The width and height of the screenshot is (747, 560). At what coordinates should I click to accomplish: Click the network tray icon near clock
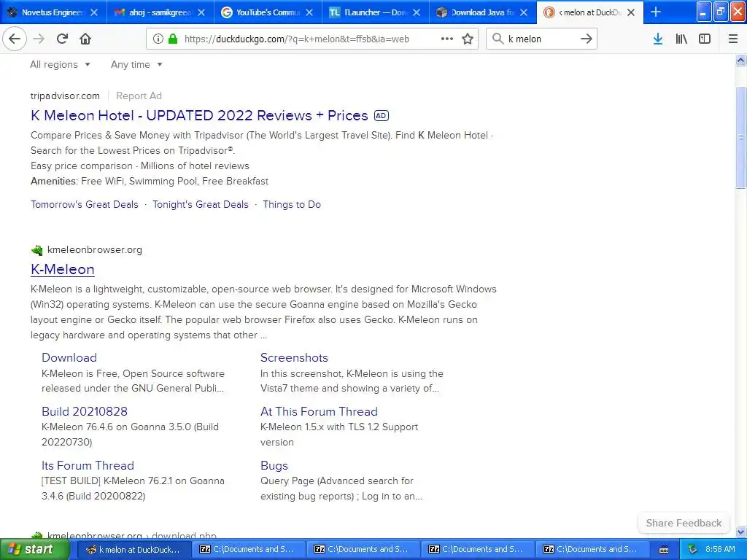coord(693,550)
